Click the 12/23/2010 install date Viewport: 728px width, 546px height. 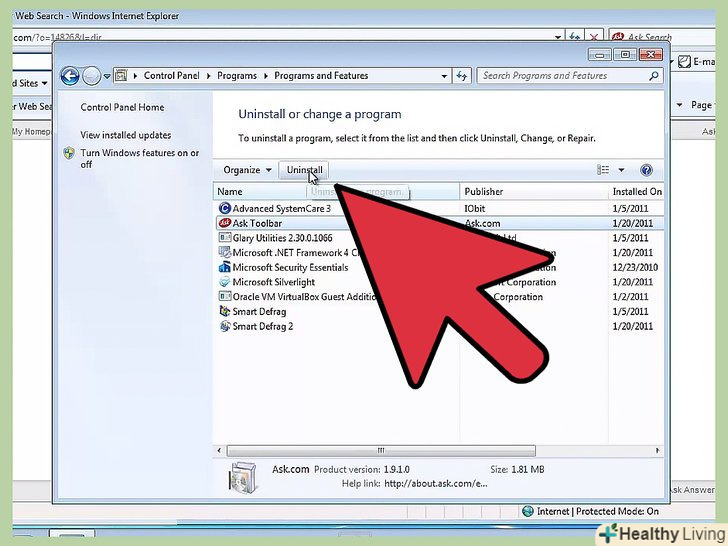click(x=635, y=268)
